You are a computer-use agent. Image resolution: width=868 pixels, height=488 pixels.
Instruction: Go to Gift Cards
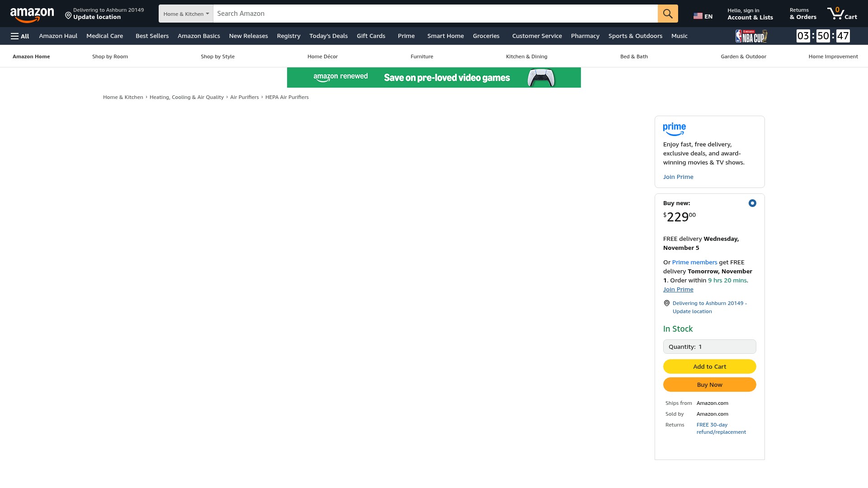click(x=371, y=36)
